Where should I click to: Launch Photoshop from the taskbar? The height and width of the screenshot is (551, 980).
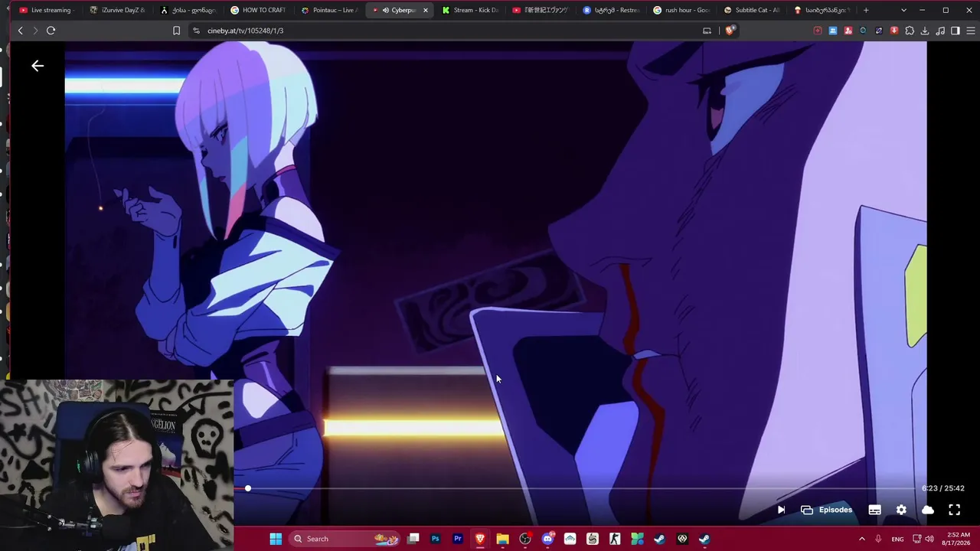coord(436,539)
